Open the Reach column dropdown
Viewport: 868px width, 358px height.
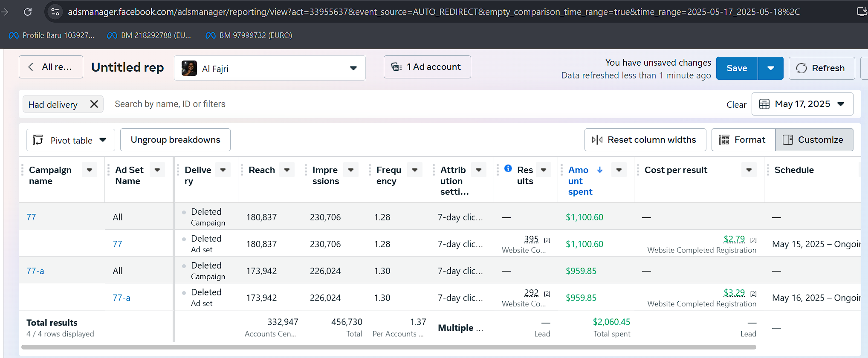tap(287, 170)
